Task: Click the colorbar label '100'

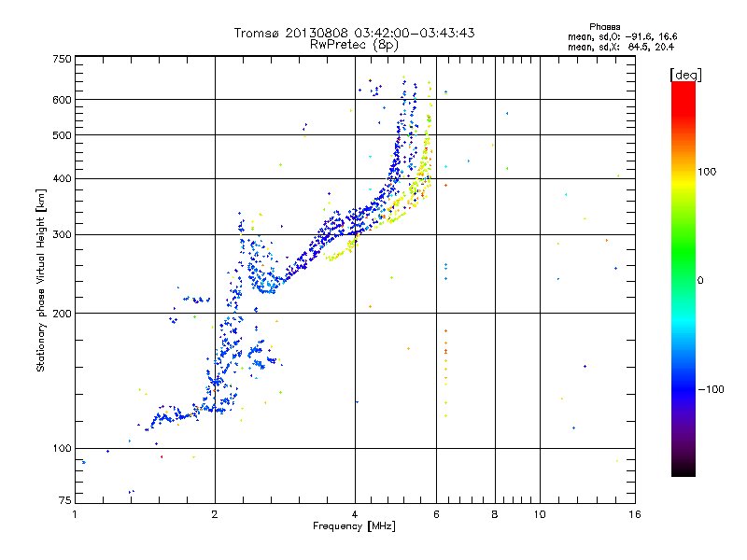Action: (707, 172)
